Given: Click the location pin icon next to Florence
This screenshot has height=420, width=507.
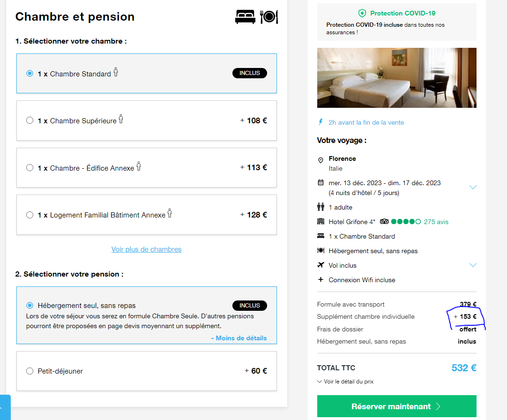Looking at the screenshot, I should [321, 160].
